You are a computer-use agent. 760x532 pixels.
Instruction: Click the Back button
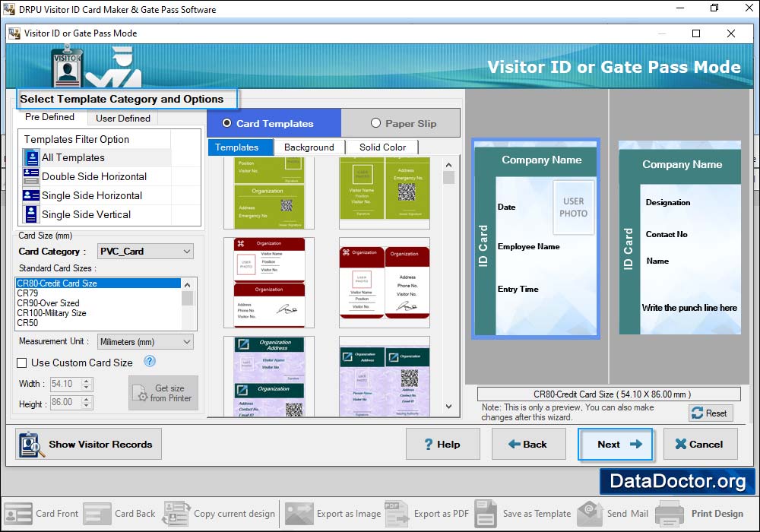528,445
